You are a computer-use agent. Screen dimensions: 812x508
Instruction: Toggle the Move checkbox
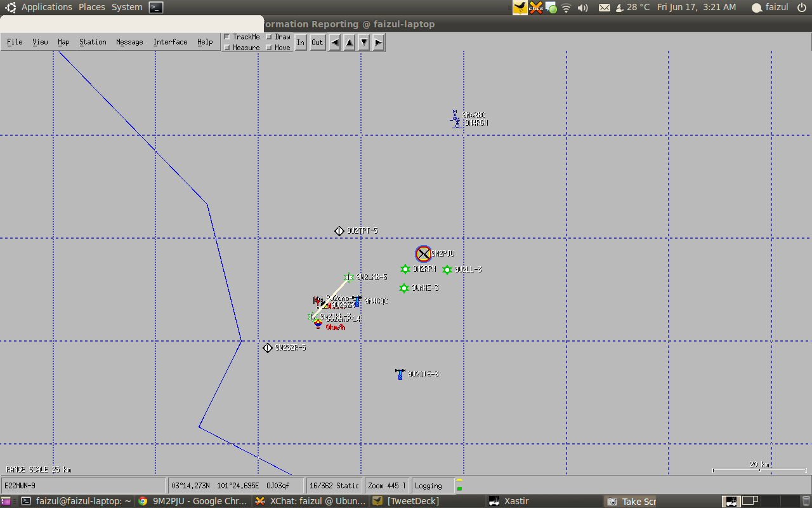(x=278, y=48)
